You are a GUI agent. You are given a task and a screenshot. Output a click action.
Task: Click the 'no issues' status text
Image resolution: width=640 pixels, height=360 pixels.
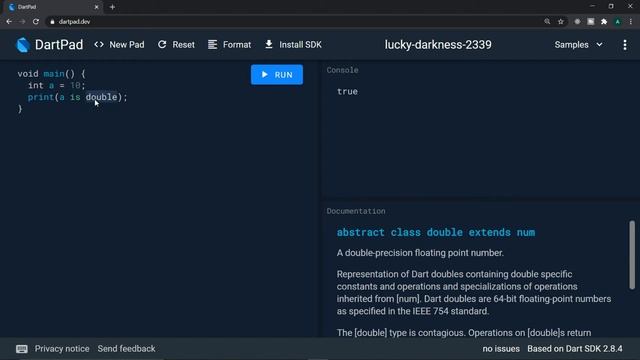[x=501, y=349]
